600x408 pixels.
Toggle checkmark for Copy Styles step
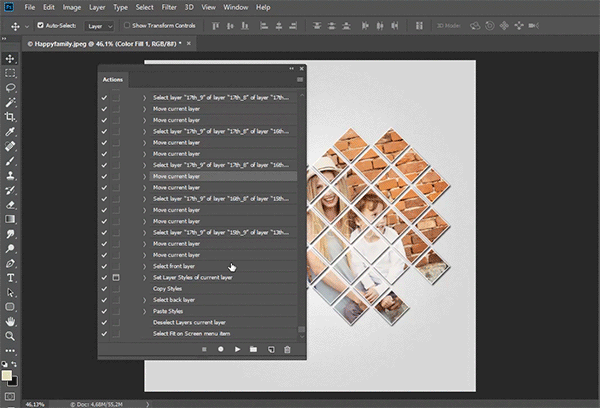coord(104,288)
